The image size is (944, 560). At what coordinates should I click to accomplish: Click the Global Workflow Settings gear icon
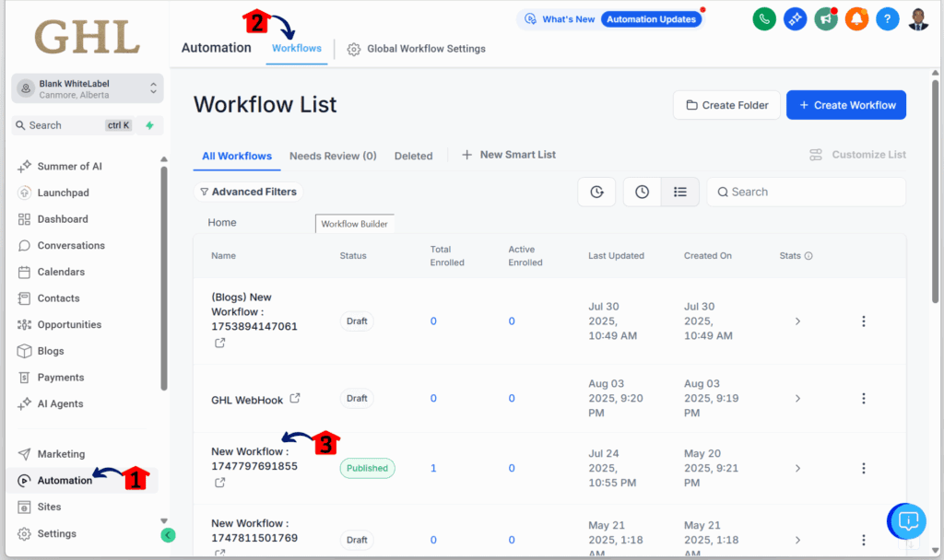coord(354,50)
